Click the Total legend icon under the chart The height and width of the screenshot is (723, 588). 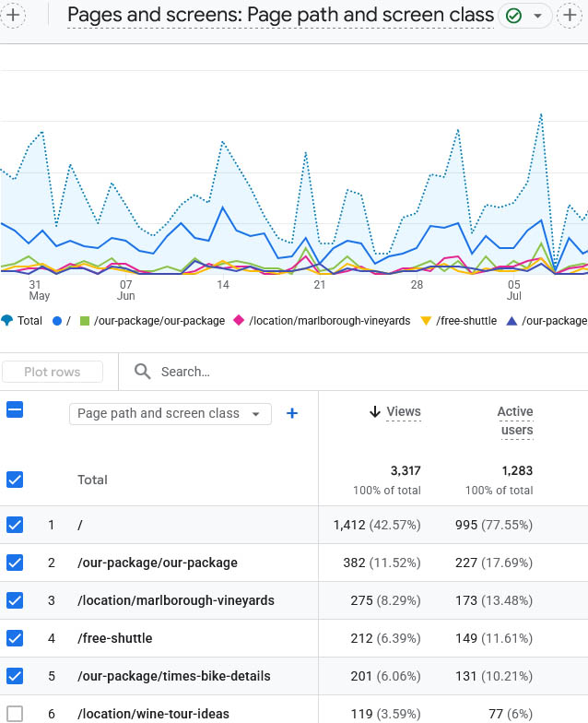pyautogui.click(x=7, y=321)
